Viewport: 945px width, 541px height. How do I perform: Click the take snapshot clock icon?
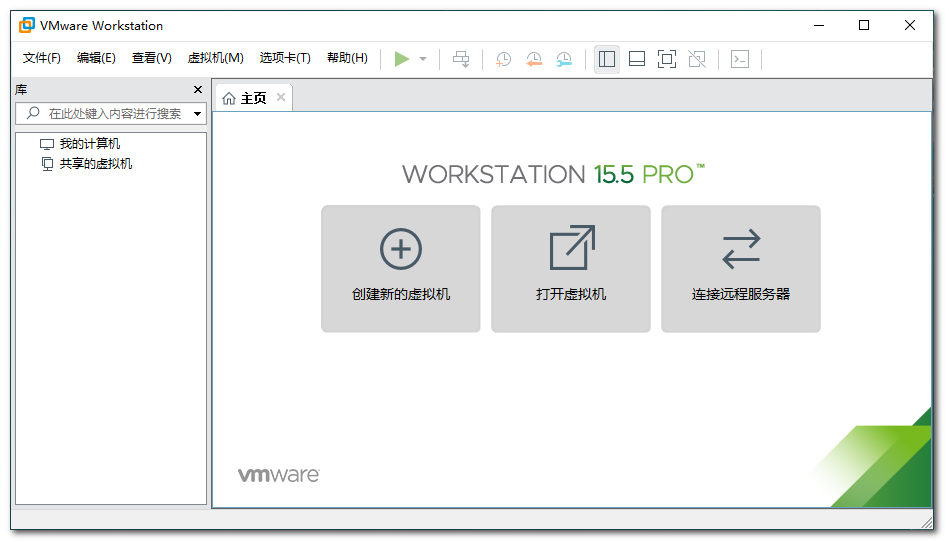click(x=504, y=59)
